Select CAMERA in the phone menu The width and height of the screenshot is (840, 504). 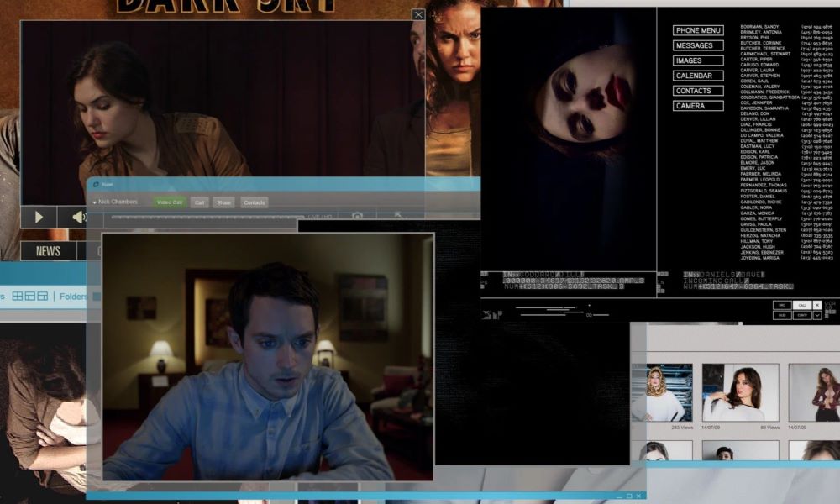click(698, 106)
